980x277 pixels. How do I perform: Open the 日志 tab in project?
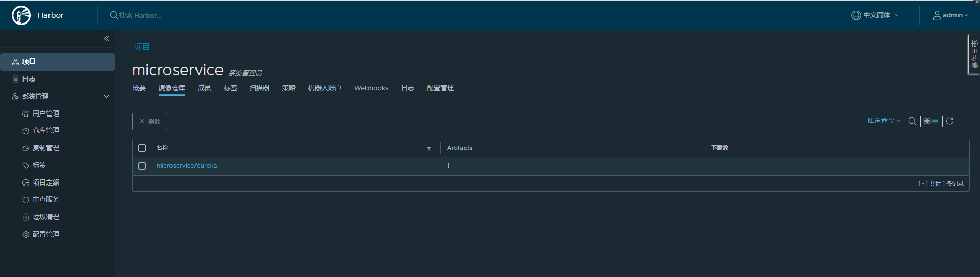(408, 88)
